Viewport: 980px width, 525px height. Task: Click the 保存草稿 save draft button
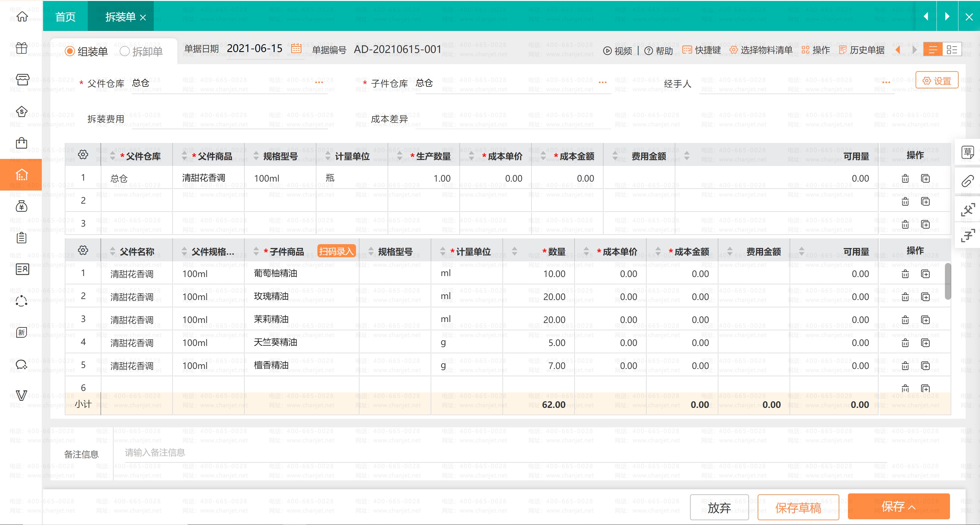pyautogui.click(x=798, y=507)
